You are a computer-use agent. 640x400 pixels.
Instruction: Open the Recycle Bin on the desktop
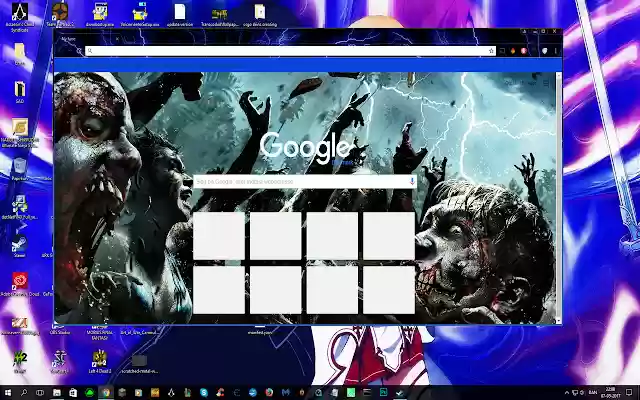click(x=20, y=169)
